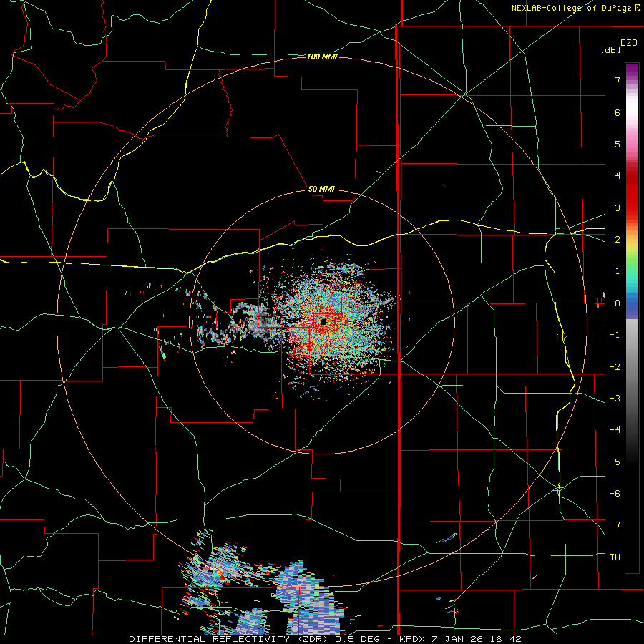Click the 4 dB legend value
Screen dimensions: 644x644
click(x=618, y=176)
